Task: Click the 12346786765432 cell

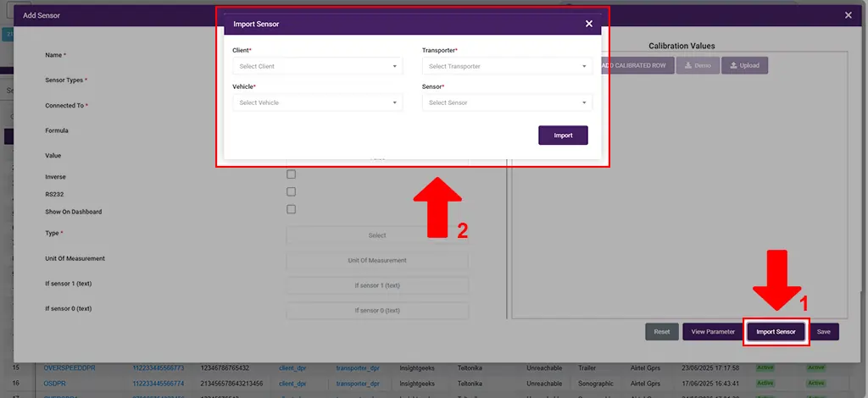Action: tap(225, 368)
